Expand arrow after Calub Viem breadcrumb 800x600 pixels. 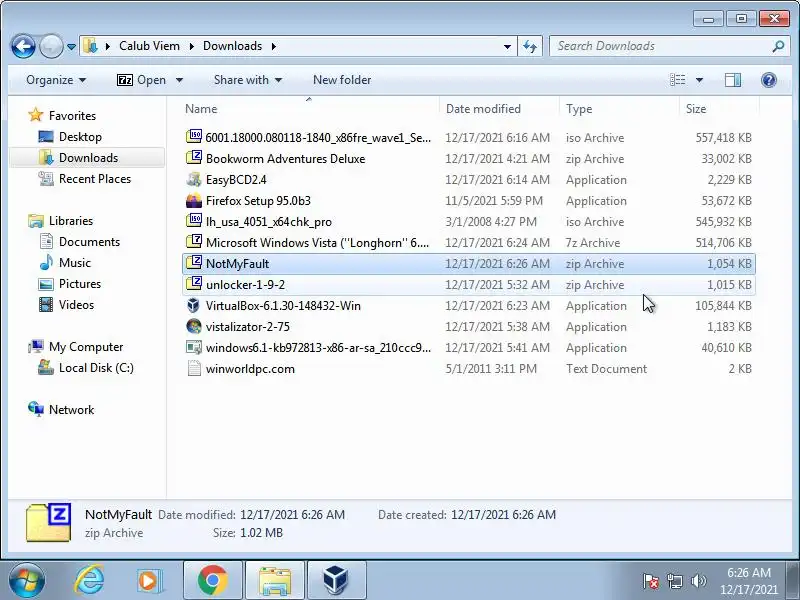[x=191, y=46]
